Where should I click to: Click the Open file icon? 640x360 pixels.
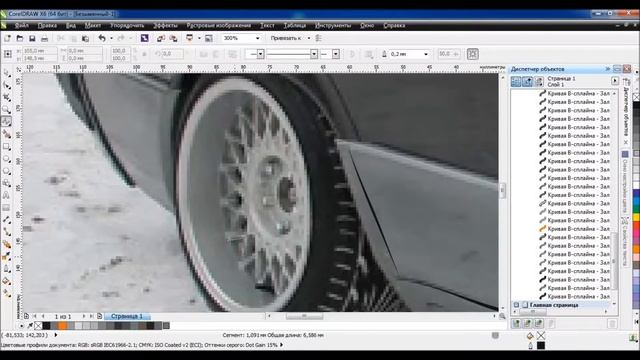20,38
